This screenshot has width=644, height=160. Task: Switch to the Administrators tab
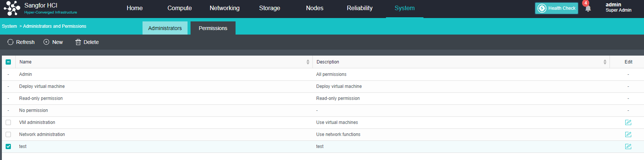pyautogui.click(x=165, y=28)
